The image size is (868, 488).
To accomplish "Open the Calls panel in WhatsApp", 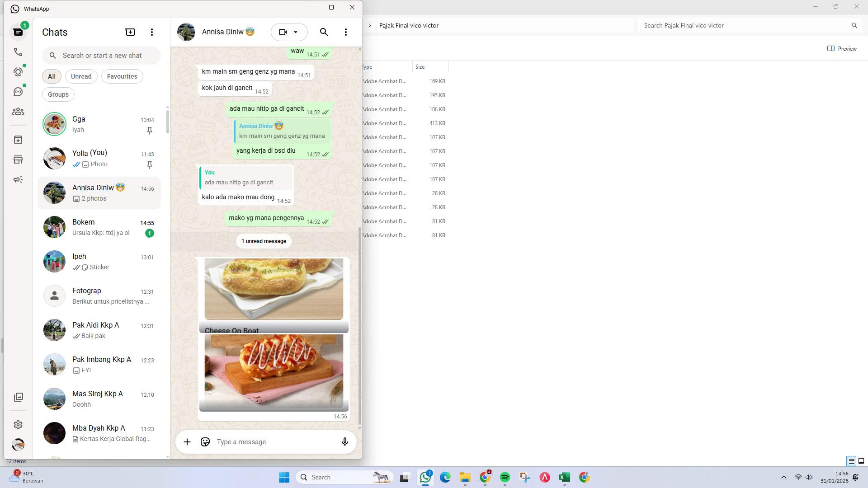I will 18,52.
